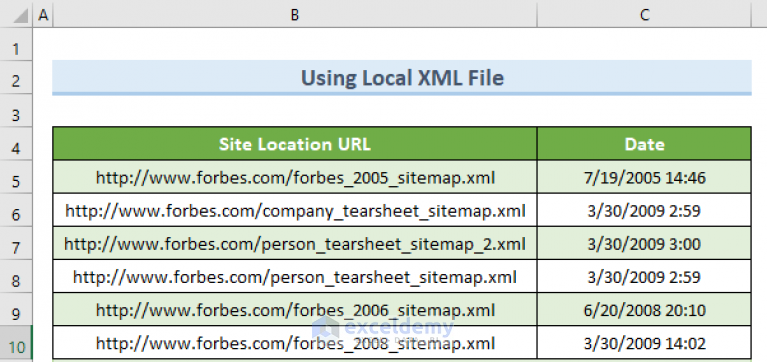767x362 pixels.
Task: Click the date cell 6/20/2008 20:10
Action: coord(644,310)
